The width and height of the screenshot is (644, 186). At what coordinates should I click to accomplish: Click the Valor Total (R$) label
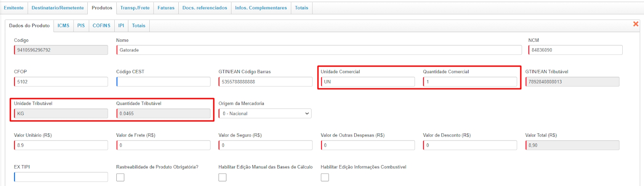(x=541, y=135)
